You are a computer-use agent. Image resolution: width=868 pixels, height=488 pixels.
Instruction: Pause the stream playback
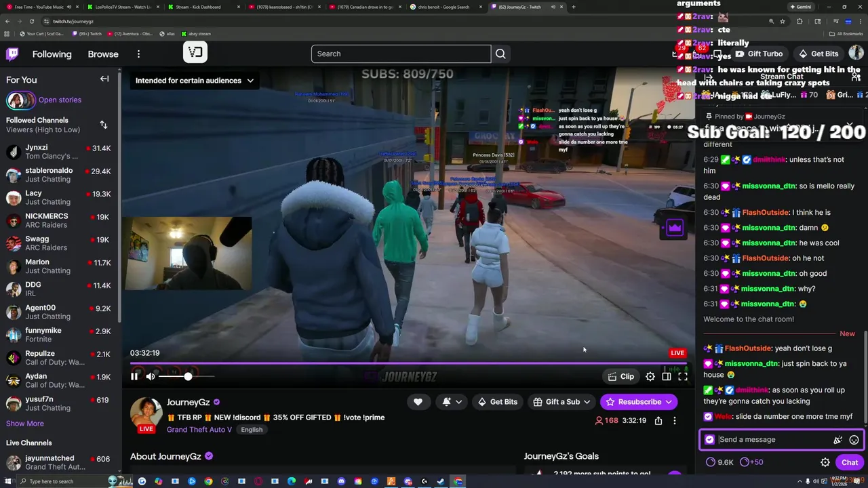click(134, 377)
